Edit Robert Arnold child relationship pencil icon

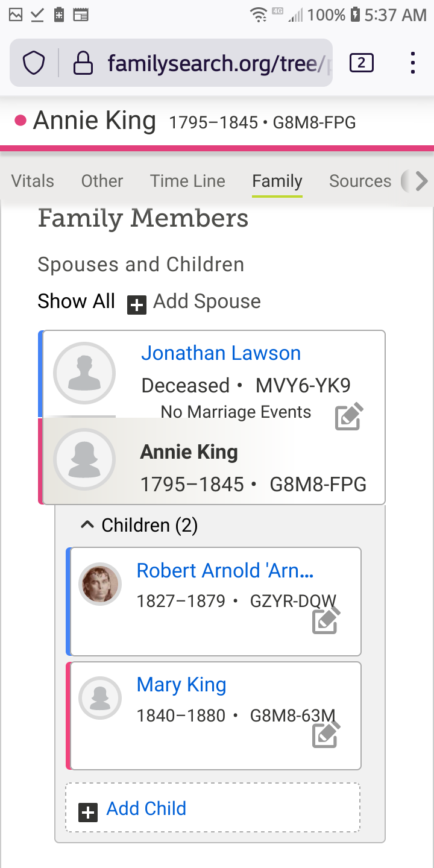(326, 620)
